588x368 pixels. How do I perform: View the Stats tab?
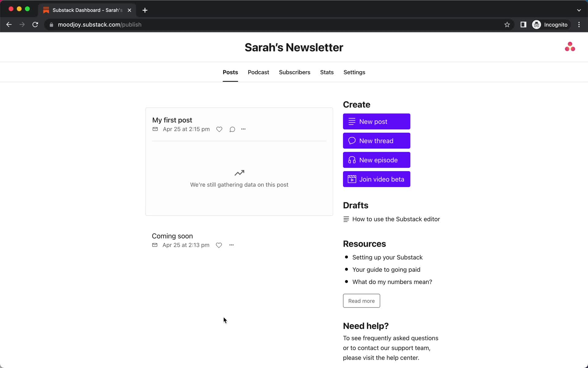[x=327, y=72]
